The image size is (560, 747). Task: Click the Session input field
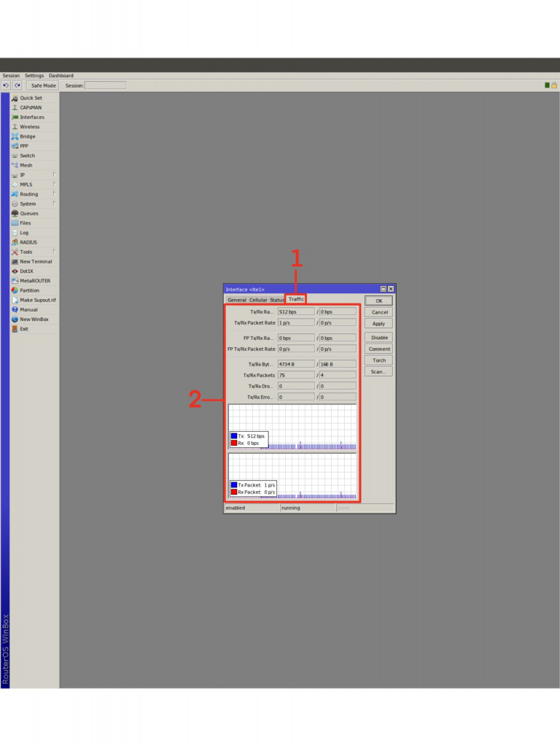pyautogui.click(x=105, y=85)
